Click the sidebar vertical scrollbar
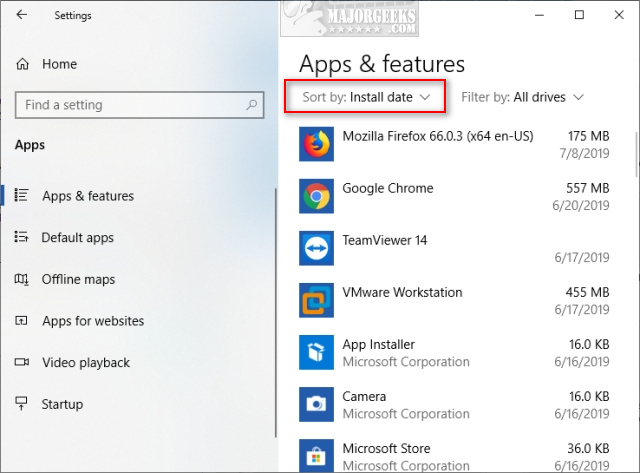 [276, 313]
